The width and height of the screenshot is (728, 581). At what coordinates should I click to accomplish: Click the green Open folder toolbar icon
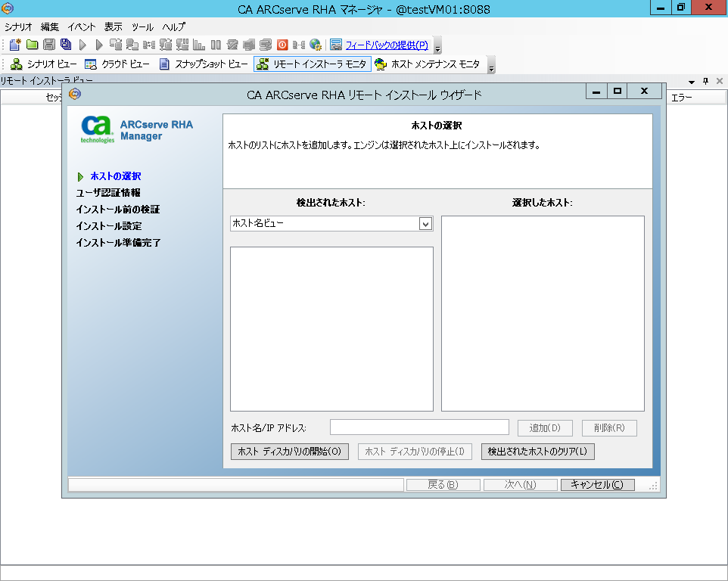(x=32, y=45)
